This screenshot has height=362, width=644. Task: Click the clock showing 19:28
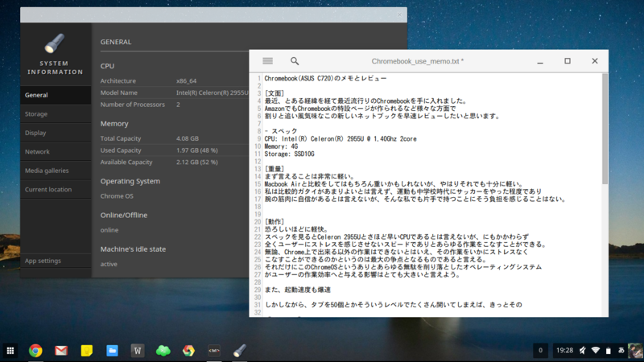point(564,351)
